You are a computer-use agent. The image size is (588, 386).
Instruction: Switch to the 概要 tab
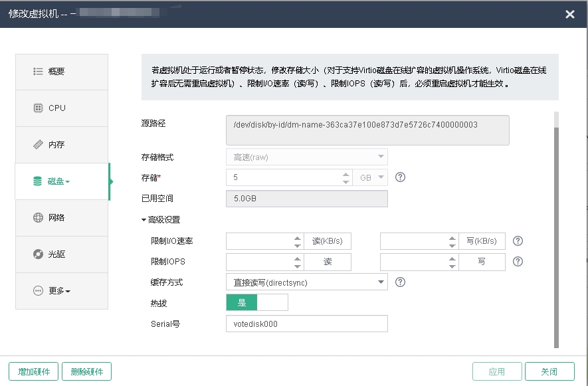(x=61, y=71)
